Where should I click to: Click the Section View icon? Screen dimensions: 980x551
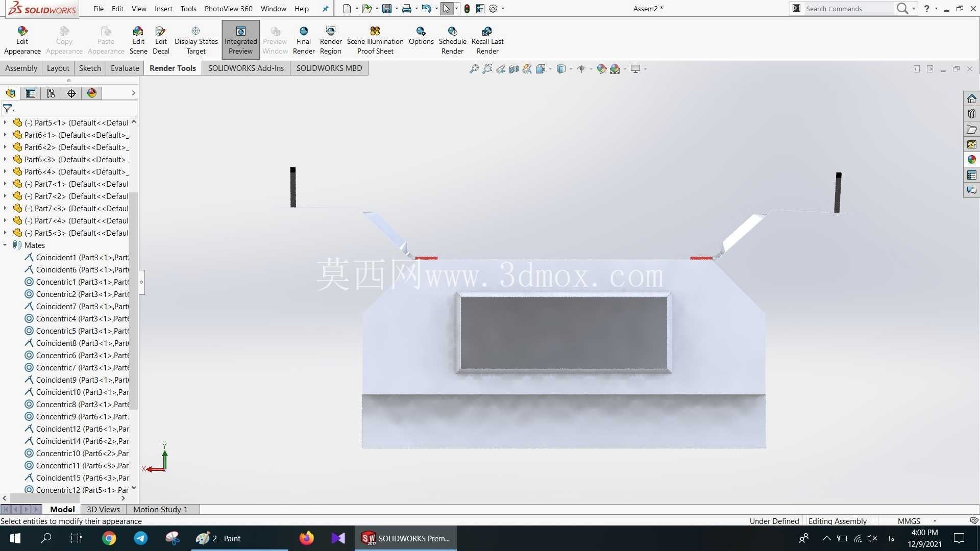(x=514, y=69)
